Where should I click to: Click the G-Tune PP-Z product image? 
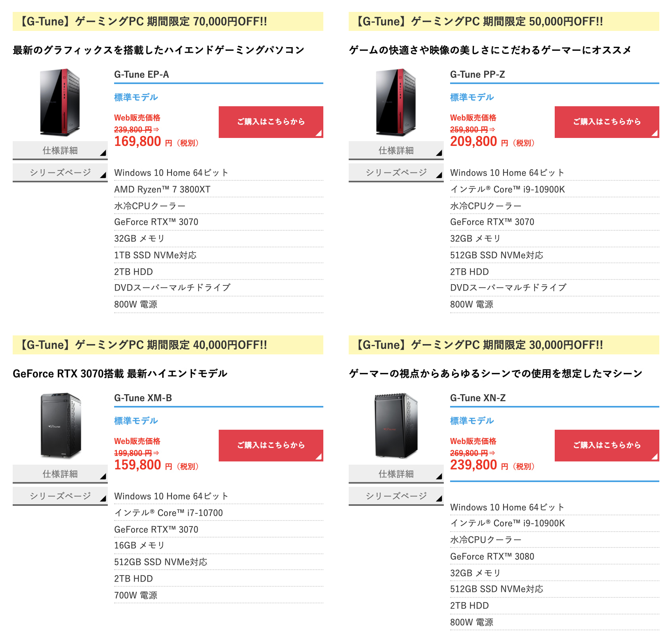click(396, 103)
